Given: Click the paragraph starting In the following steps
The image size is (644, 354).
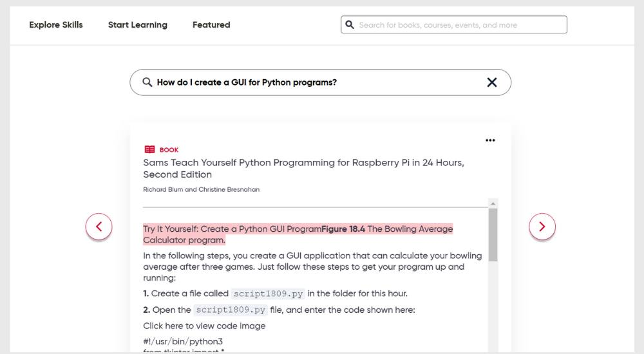Looking at the screenshot, I should tap(312, 266).
